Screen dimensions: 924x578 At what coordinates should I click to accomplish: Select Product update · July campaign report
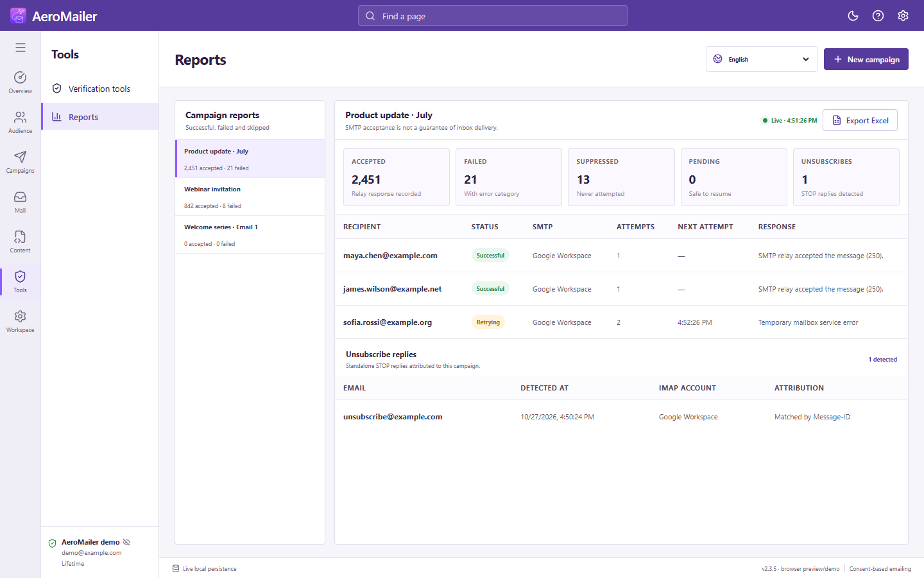250,159
